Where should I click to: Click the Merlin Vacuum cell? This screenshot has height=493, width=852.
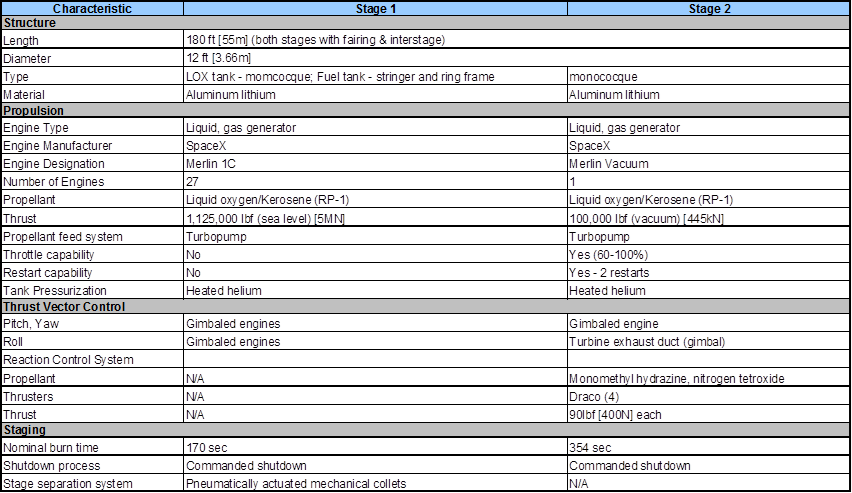[709, 164]
